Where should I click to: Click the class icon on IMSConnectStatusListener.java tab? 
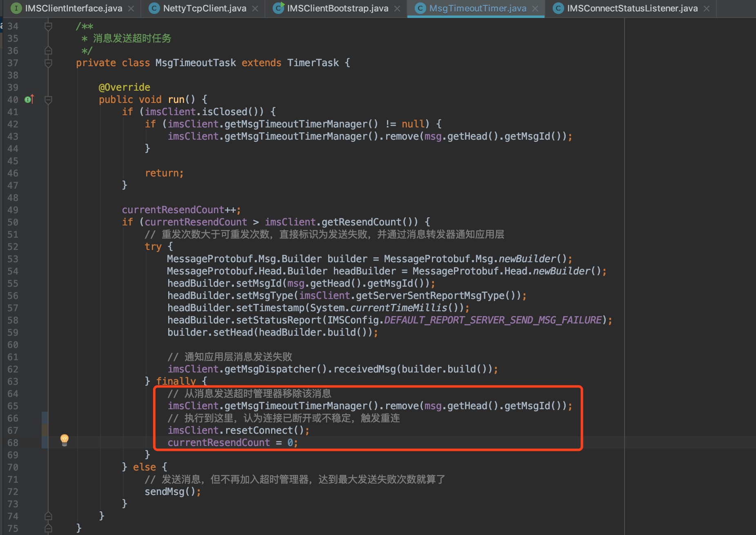558,8
